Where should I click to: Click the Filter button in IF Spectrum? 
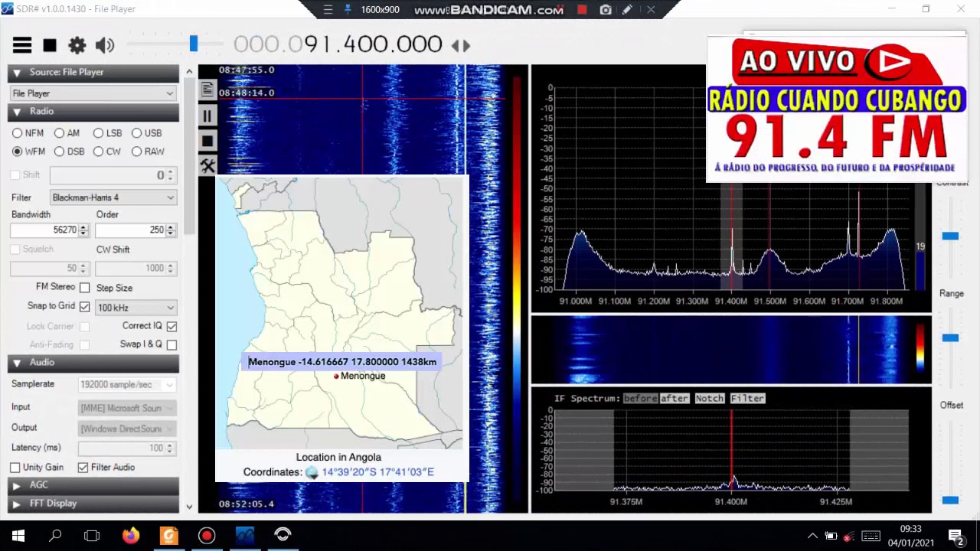(x=747, y=399)
